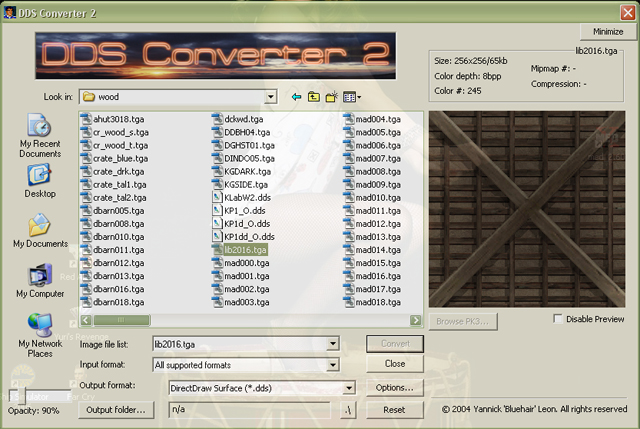This screenshot has width=640, height=429.
Task: Expand the Look in folder dropdown
Action: click(x=271, y=97)
